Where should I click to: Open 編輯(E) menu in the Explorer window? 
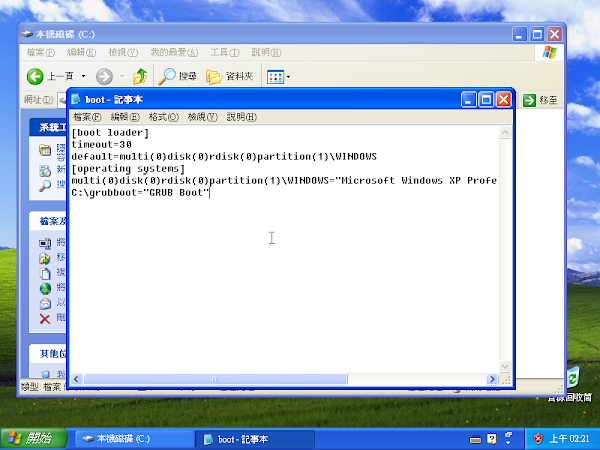[82, 52]
